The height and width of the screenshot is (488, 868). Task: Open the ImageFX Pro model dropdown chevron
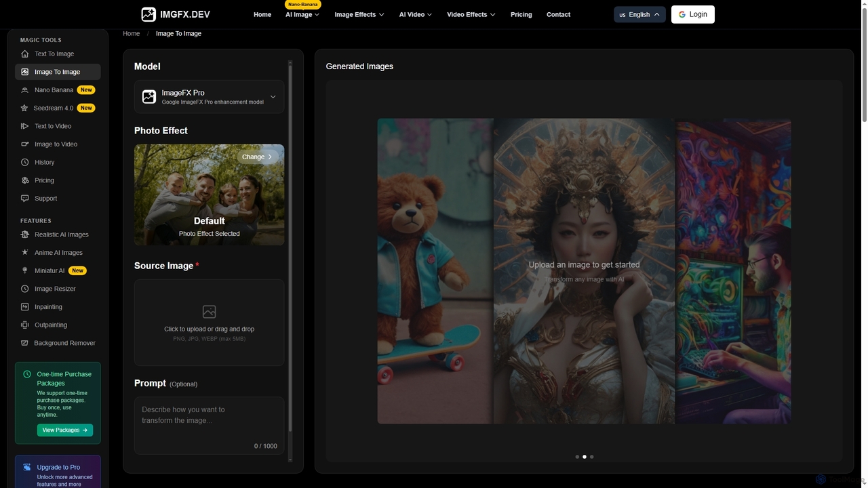[273, 97]
